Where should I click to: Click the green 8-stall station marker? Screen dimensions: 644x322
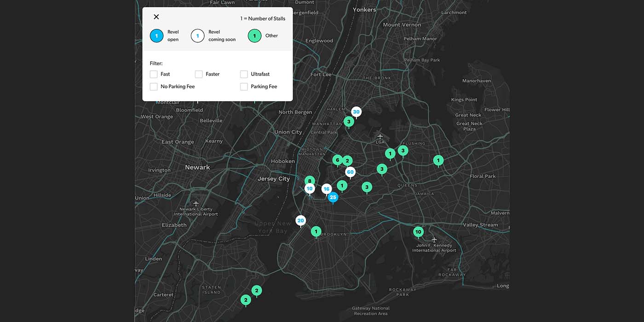click(310, 181)
